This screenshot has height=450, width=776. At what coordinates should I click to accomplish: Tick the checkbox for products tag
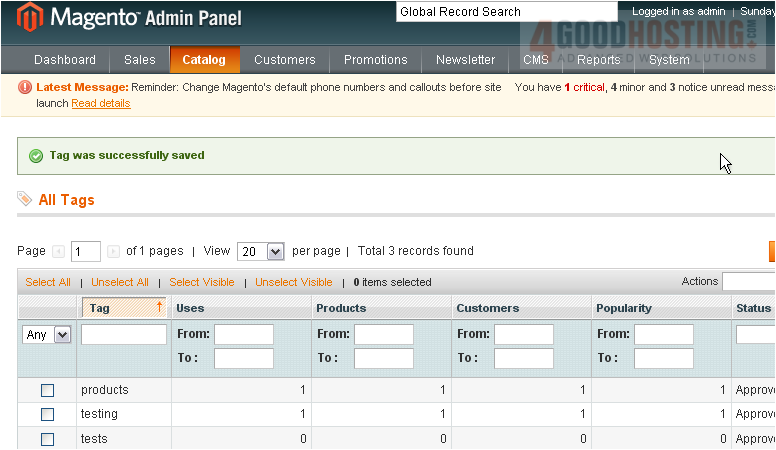pos(47,391)
